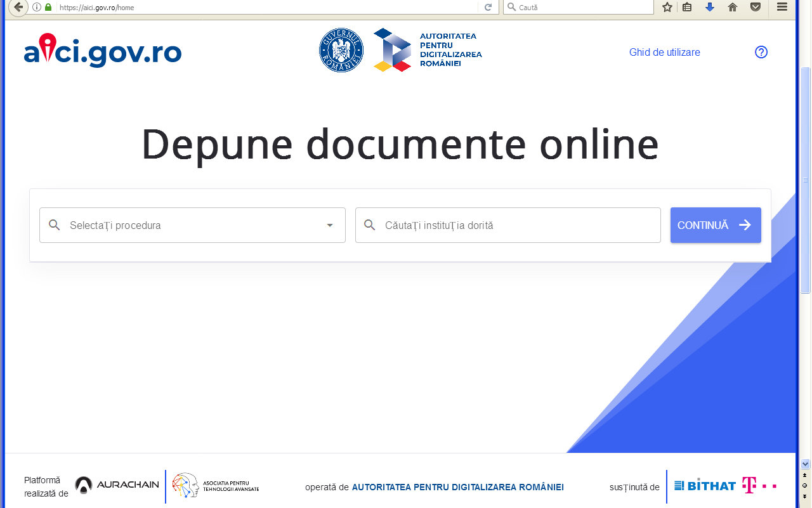Open the help question mark icon

click(x=761, y=52)
